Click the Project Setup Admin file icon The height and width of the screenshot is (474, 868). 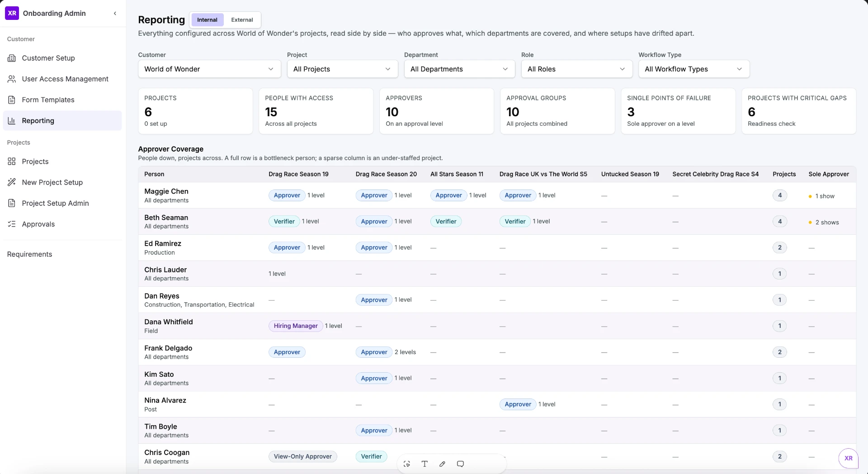click(x=12, y=203)
